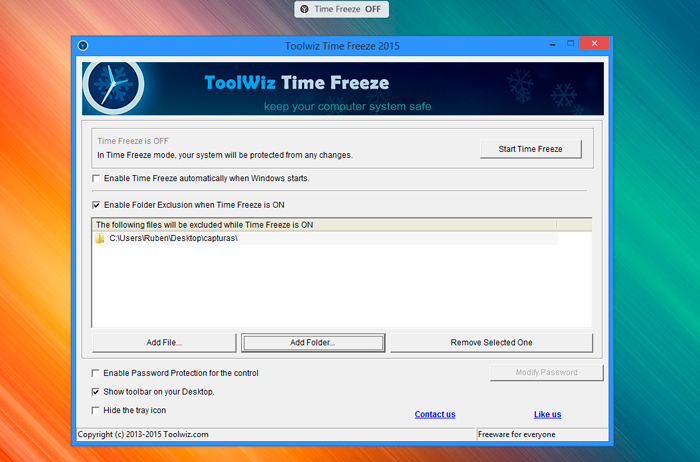Minimize the Toolwiz Time Freeze window
This screenshot has width=700, height=462.
553,44
